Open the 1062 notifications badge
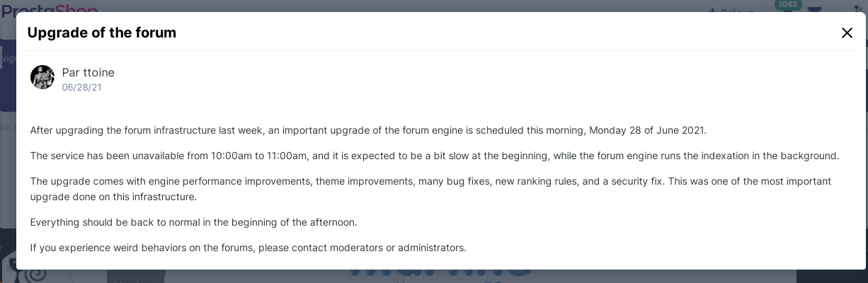The image size is (868, 283). click(788, 5)
